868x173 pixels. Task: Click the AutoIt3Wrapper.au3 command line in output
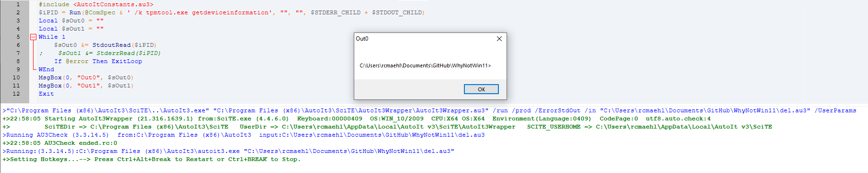click(429, 110)
